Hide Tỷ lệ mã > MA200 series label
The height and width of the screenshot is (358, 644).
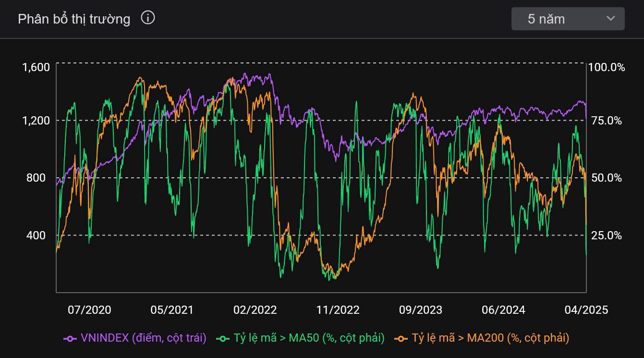(x=490, y=338)
